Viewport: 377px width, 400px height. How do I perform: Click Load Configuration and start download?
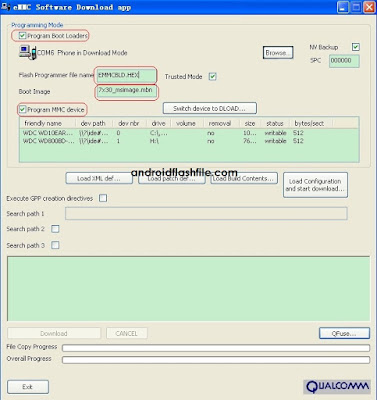(x=315, y=185)
